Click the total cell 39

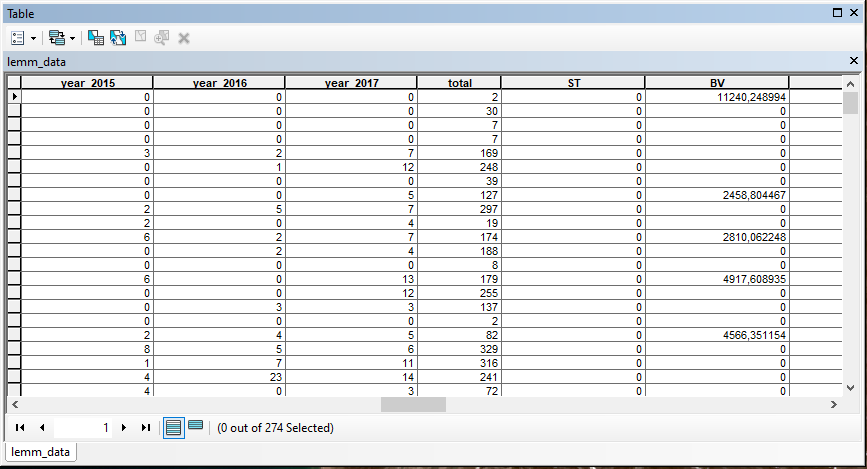459,181
